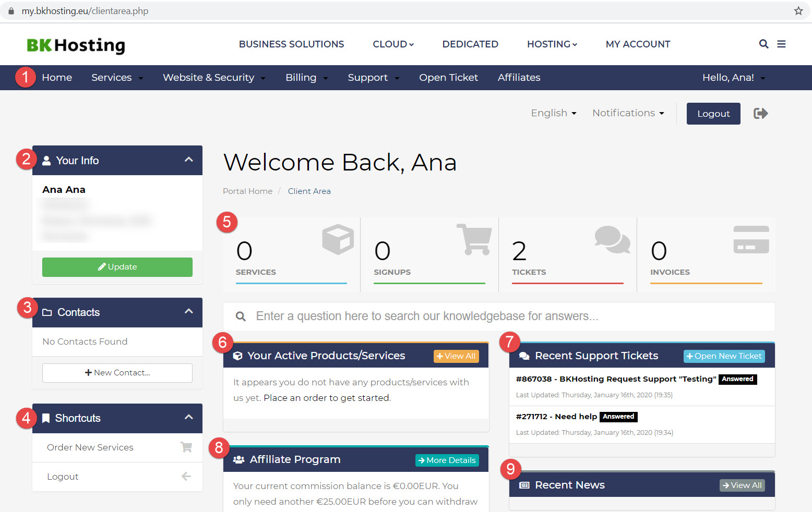The height and width of the screenshot is (512, 812).
Task: Open the 0 SIGNUPS stat tile
Action: (x=429, y=255)
